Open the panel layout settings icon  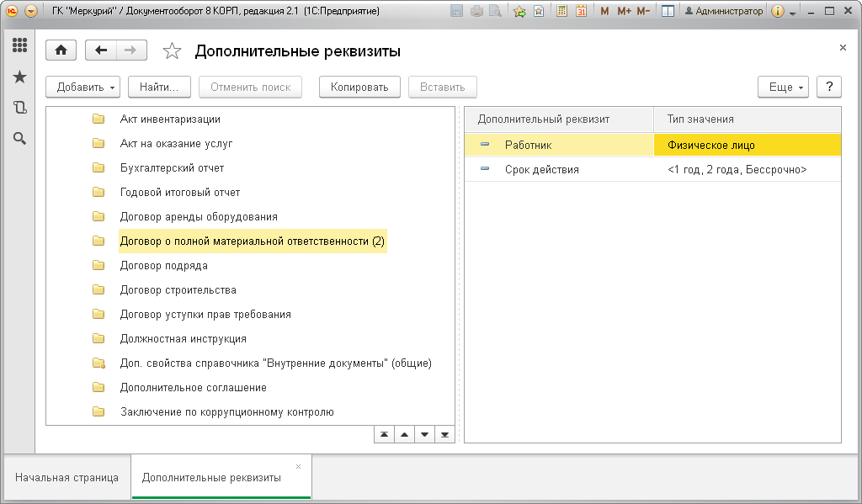668,11
